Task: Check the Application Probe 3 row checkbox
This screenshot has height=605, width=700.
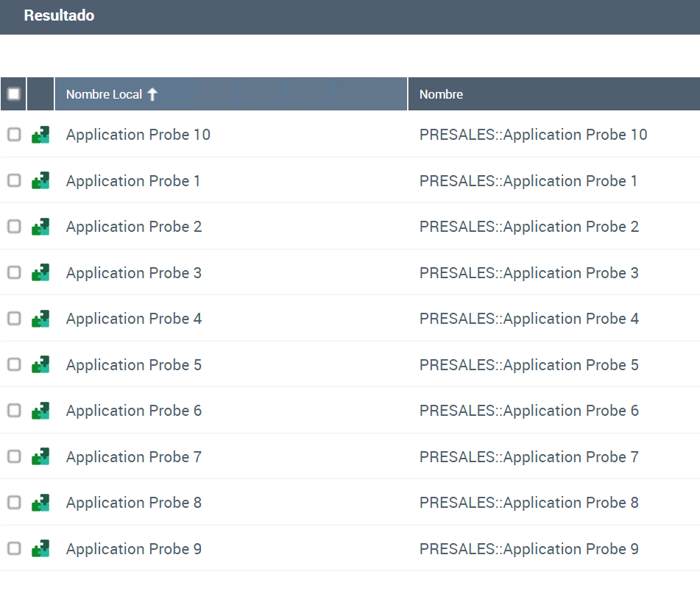Action: pos(14,272)
